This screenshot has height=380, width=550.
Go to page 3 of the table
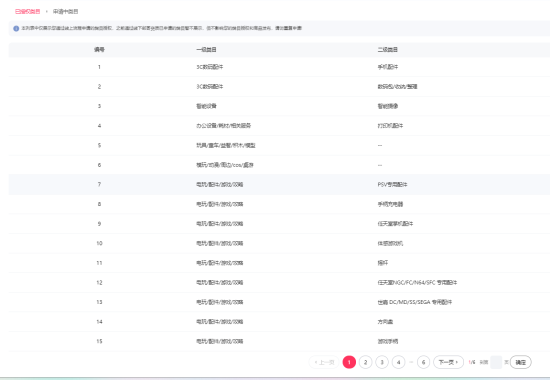[x=382, y=362]
